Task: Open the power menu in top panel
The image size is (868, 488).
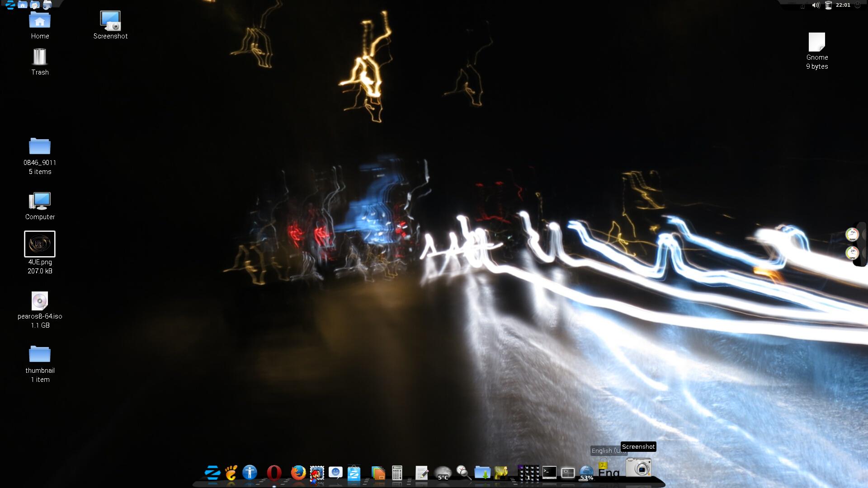Action: point(858,5)
